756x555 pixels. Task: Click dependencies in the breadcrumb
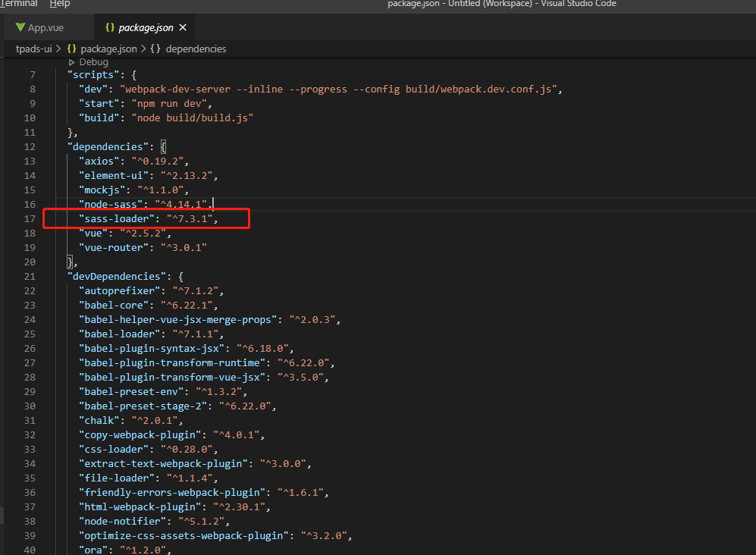coord(196,49)
